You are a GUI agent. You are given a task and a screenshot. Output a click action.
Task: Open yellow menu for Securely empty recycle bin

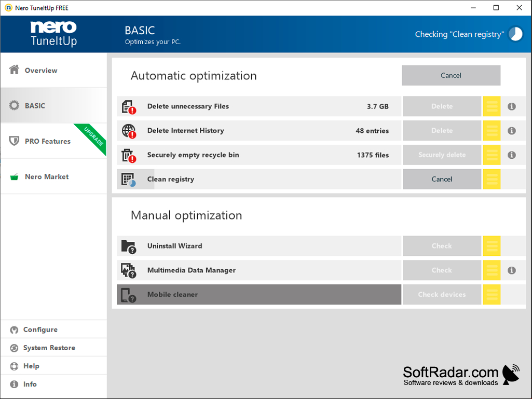coord(492,155)
